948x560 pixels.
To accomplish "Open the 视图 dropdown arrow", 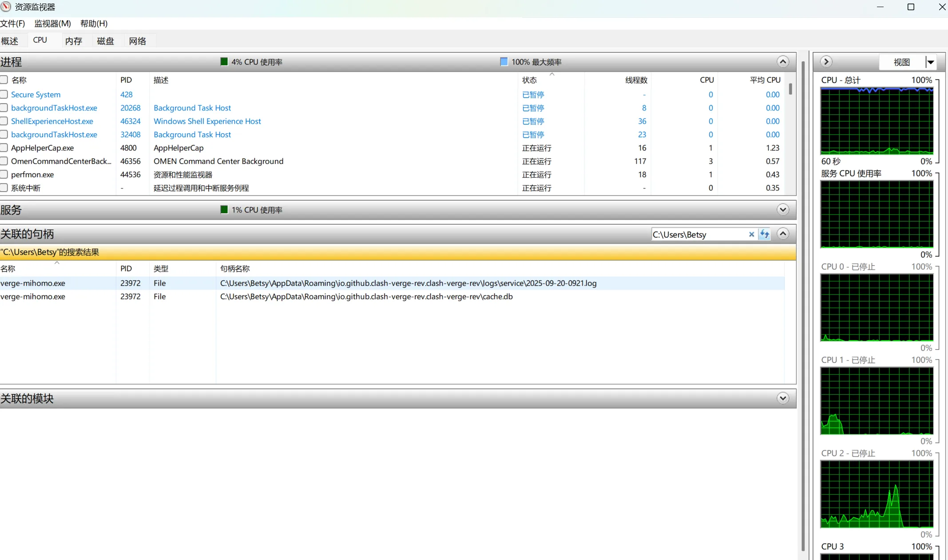I will pos(930,62).
